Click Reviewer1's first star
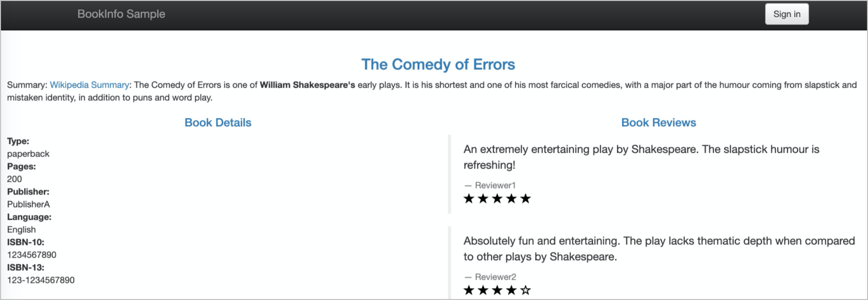The height and width of the screenshot is (300, 868). point(469,199)
